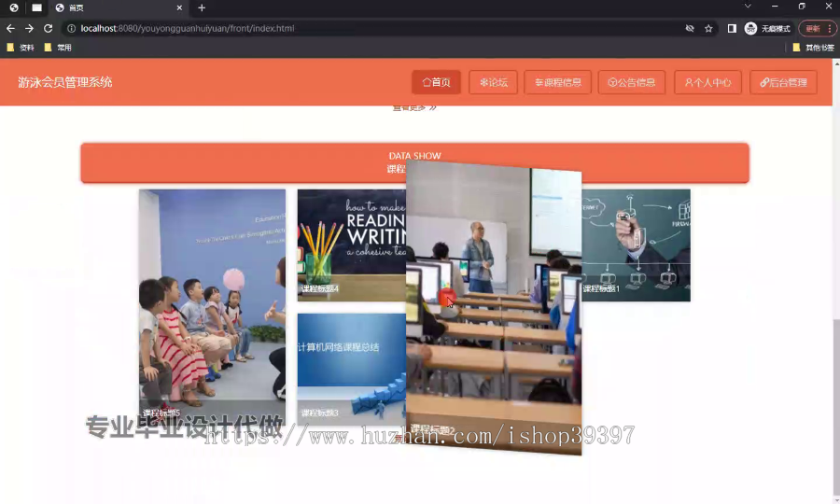
Task: Close the 首页 browser tab
Action: tap(179, 7)
